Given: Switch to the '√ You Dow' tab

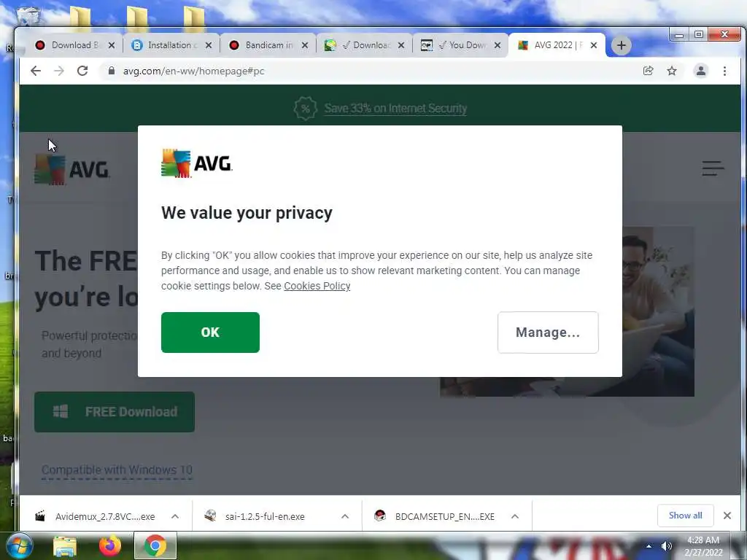Looking at the screenshot, I should [x=460, y=45].
